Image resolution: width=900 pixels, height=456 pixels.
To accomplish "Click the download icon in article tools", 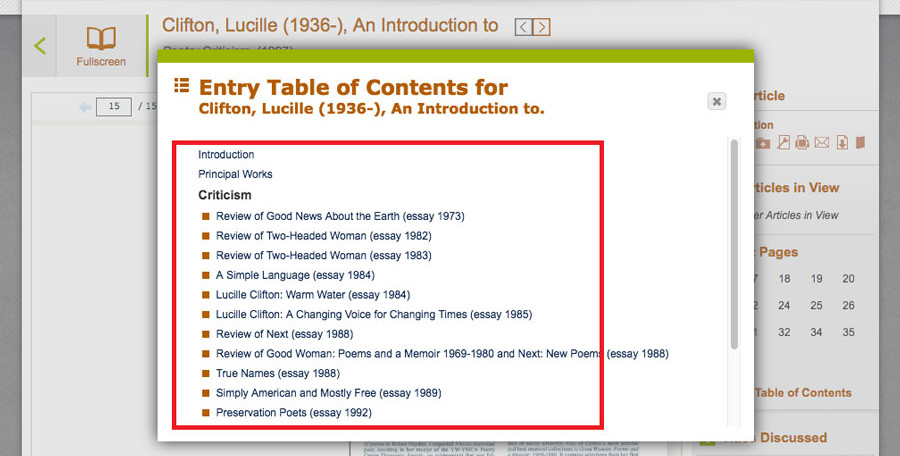I will click(x=842, y=143).
